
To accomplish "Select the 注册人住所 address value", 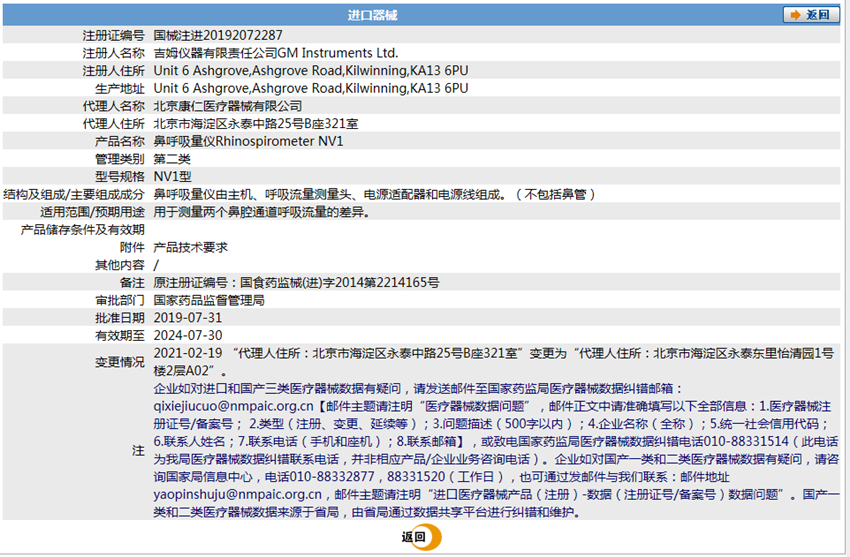I will tap(311, 71).
